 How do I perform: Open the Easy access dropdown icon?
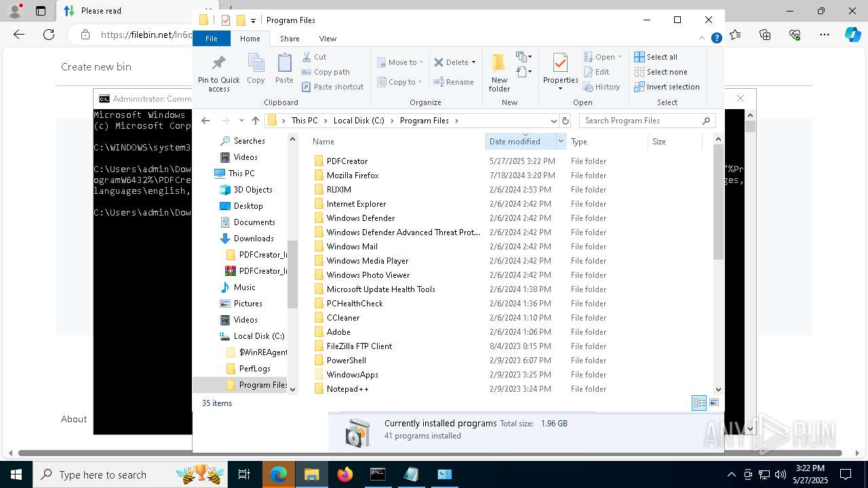524,71
